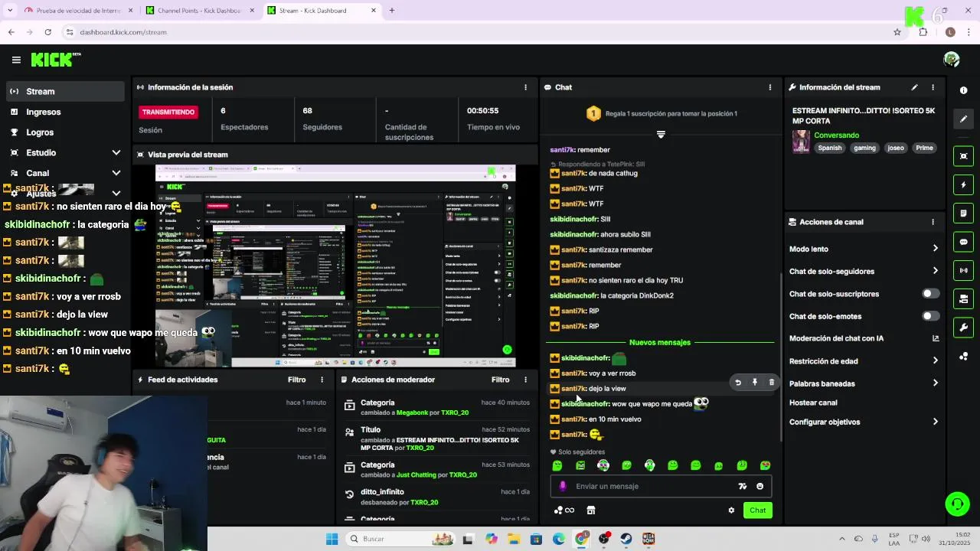Image resolution: width=980 pixels, height=551 pixels.
Task: Pin the hovered chat message
Action: click(755, 382)
